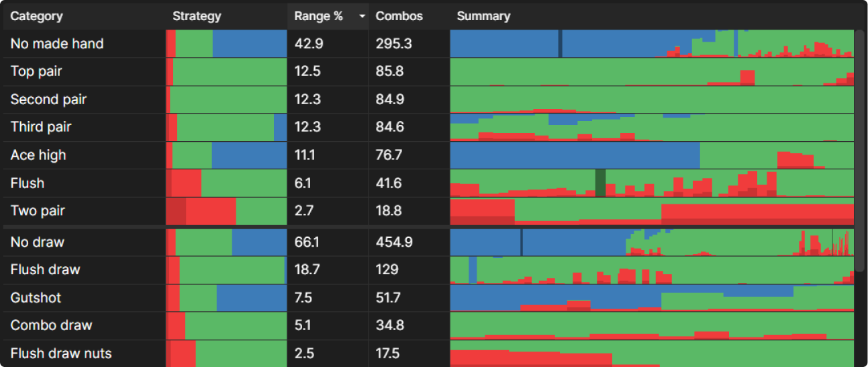Screen dimensions: 868x367
Task: Sort the table by Category column header
Action: [37, 16]
